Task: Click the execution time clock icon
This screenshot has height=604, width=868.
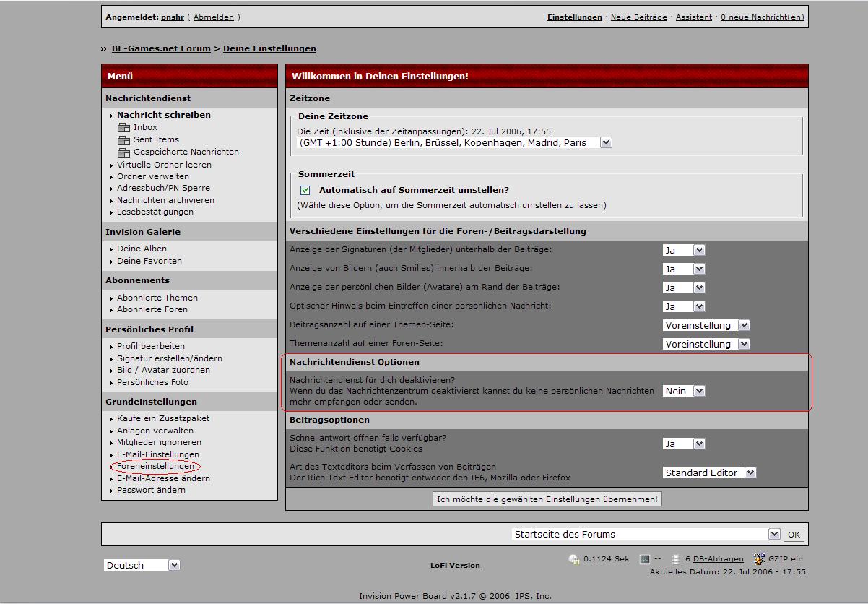Action: (x=574, y=559)
